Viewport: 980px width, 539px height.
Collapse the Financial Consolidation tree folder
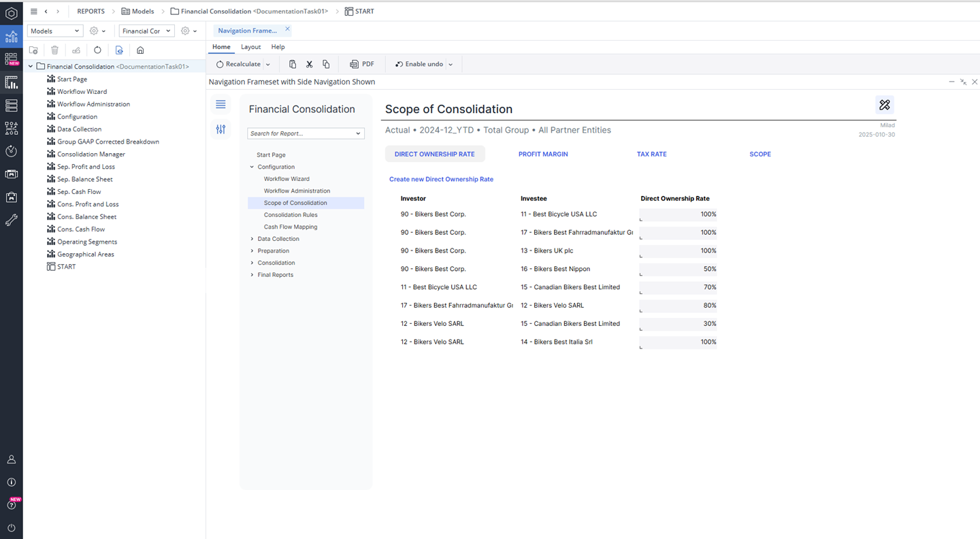click(31, 67)
